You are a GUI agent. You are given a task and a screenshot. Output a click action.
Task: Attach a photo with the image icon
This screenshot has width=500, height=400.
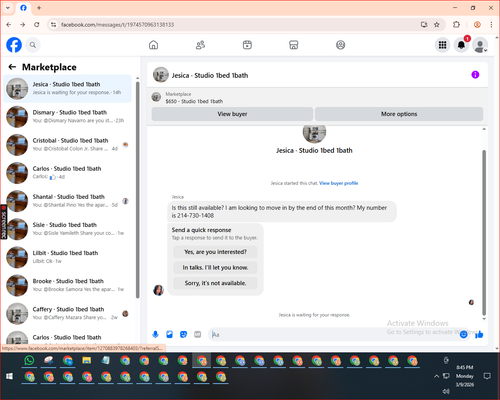click(x=169, y=334)
